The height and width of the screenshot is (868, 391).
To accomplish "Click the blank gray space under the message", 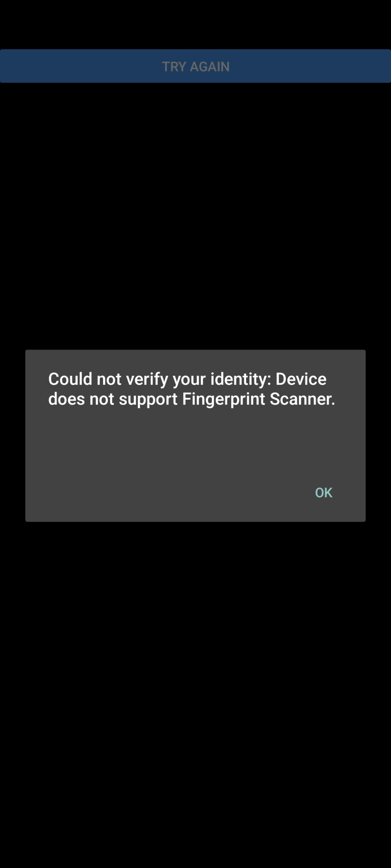I will coord(195,441).
